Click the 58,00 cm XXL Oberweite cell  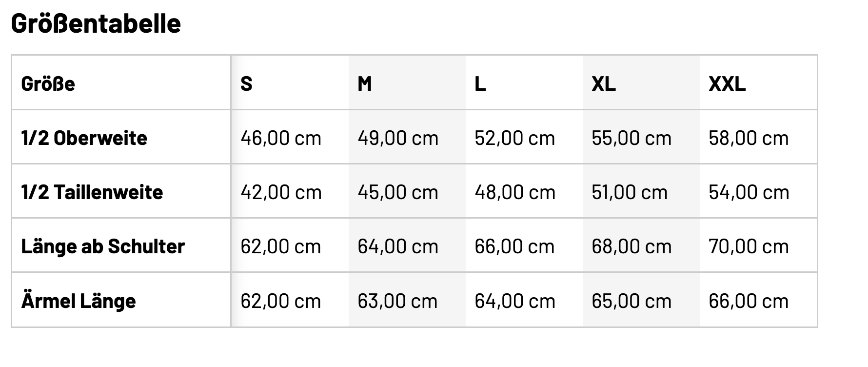(x=749, y=138)
